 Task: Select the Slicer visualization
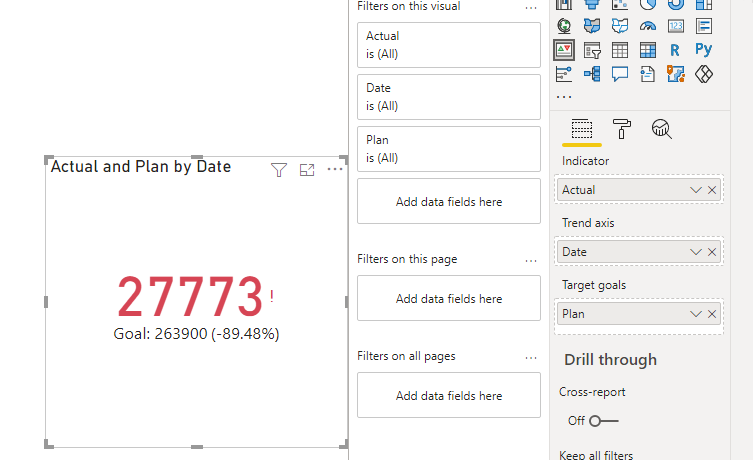[x=592, y=49]
